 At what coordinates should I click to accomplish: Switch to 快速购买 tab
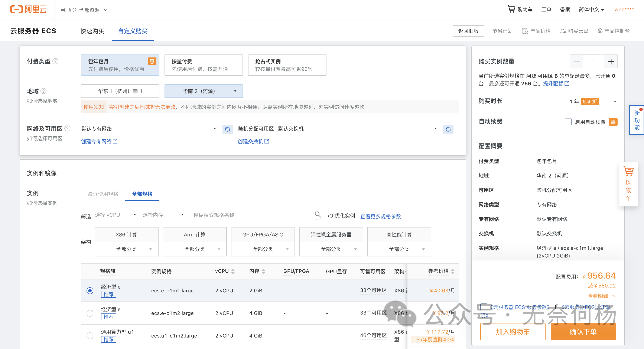[92, 31]
